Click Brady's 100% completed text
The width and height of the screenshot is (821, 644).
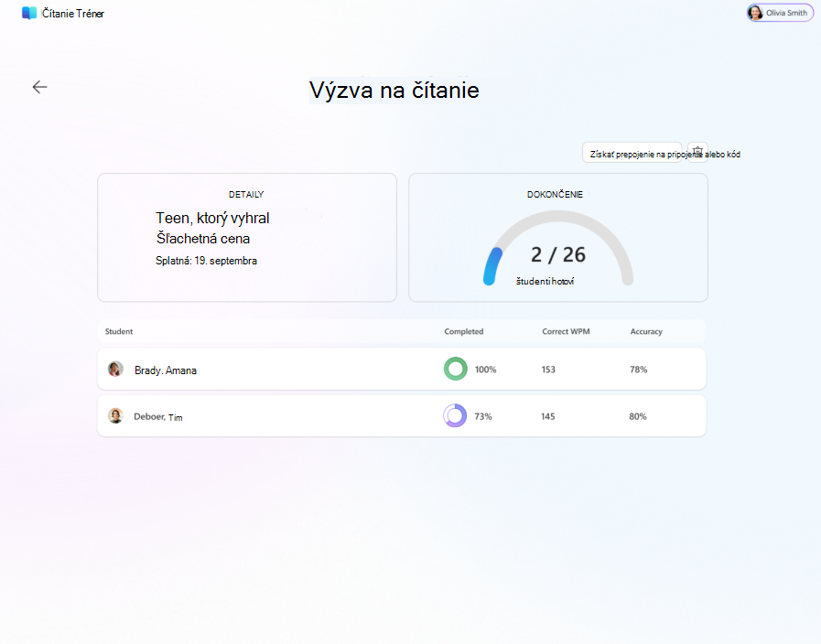[x=485, y=370]
